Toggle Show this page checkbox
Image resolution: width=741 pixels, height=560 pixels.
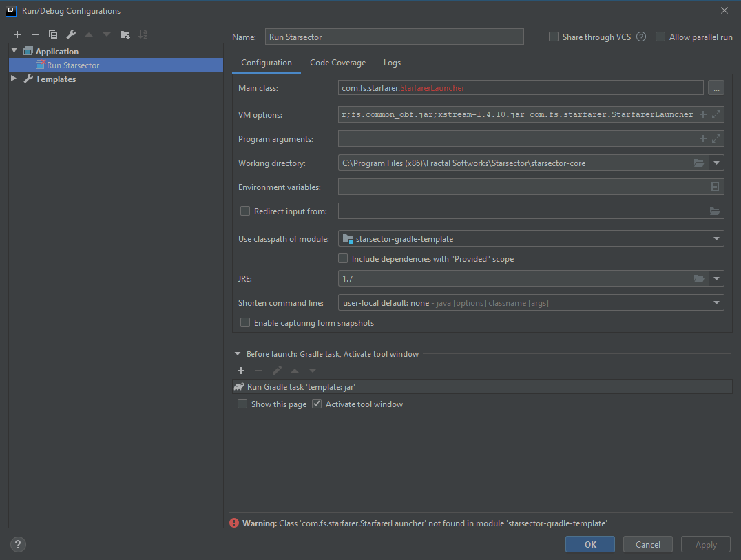click(x=242, y=404)
